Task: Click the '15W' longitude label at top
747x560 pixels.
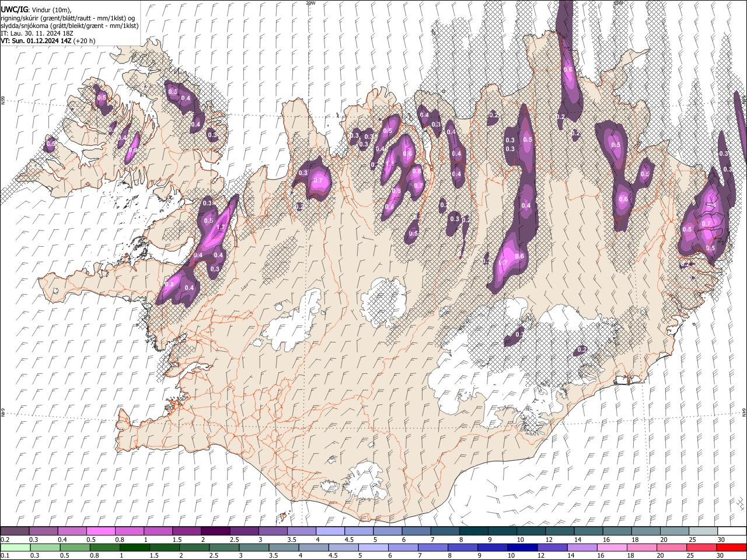Action: pyautogui.click(x=618, y=3)
